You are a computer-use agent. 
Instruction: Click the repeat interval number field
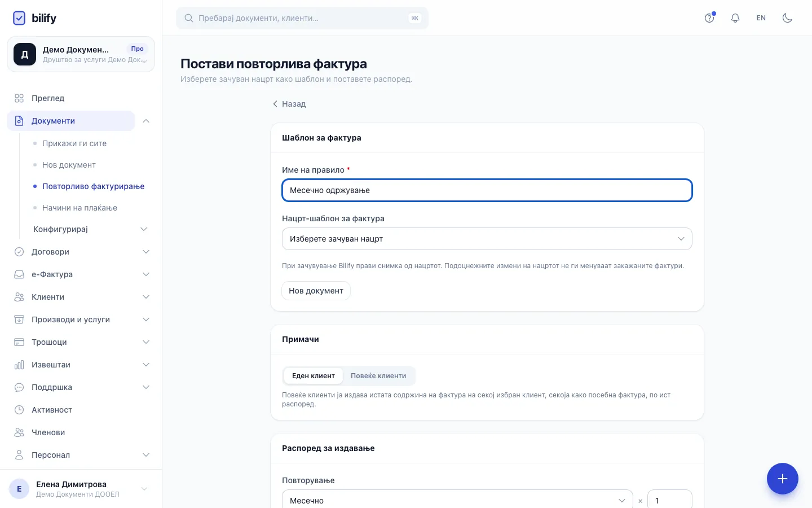point(670,501)
